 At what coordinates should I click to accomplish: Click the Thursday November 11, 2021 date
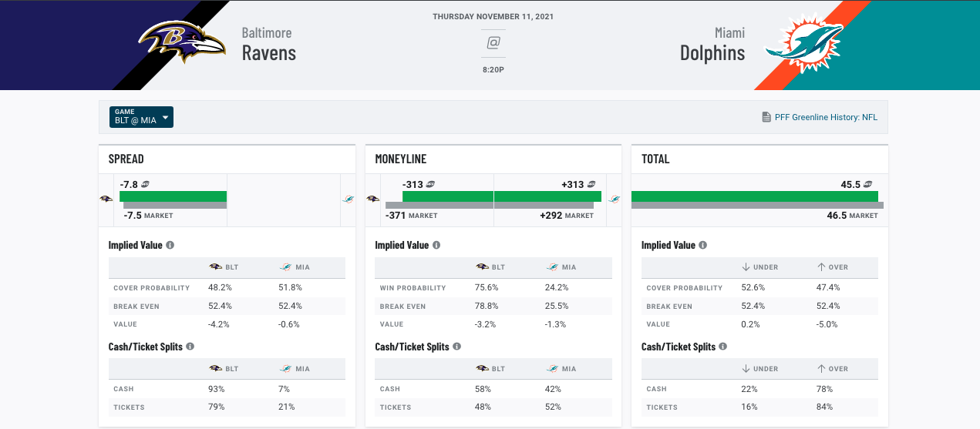tap(493, 16)
